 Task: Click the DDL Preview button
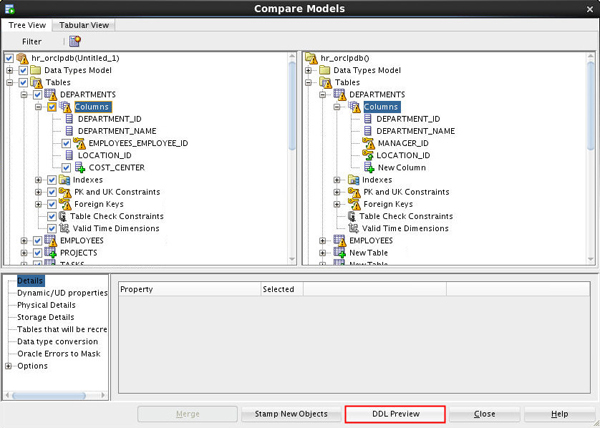[x=395, y=414]
